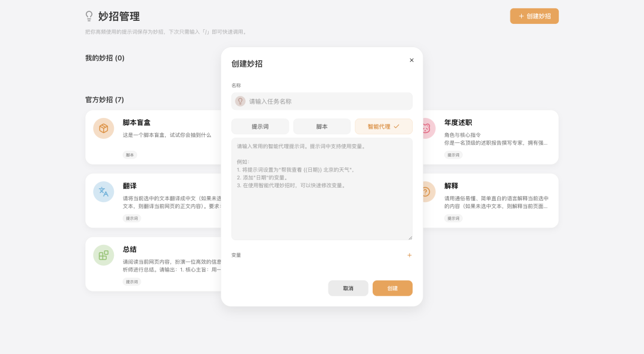Click the lightbulb icon beside 妙招管理 title
644x354 pixels.
89,16
